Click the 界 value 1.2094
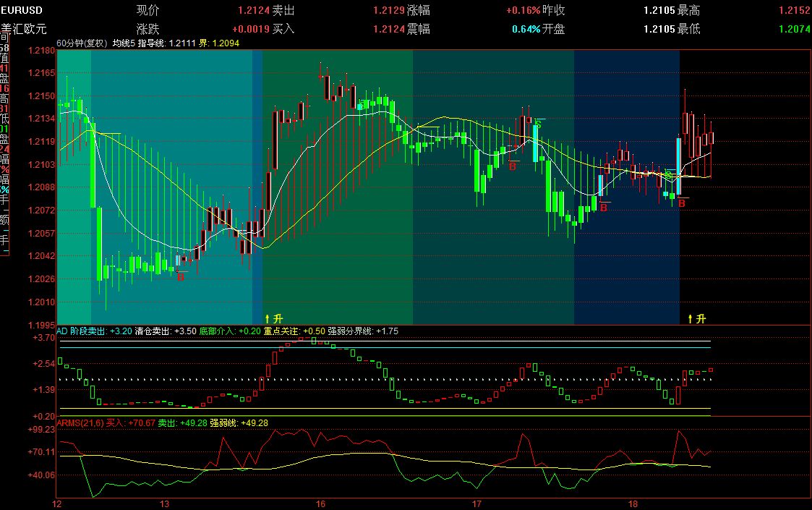The width and height of the screenshot is (812, 510). tap(219, 43)
